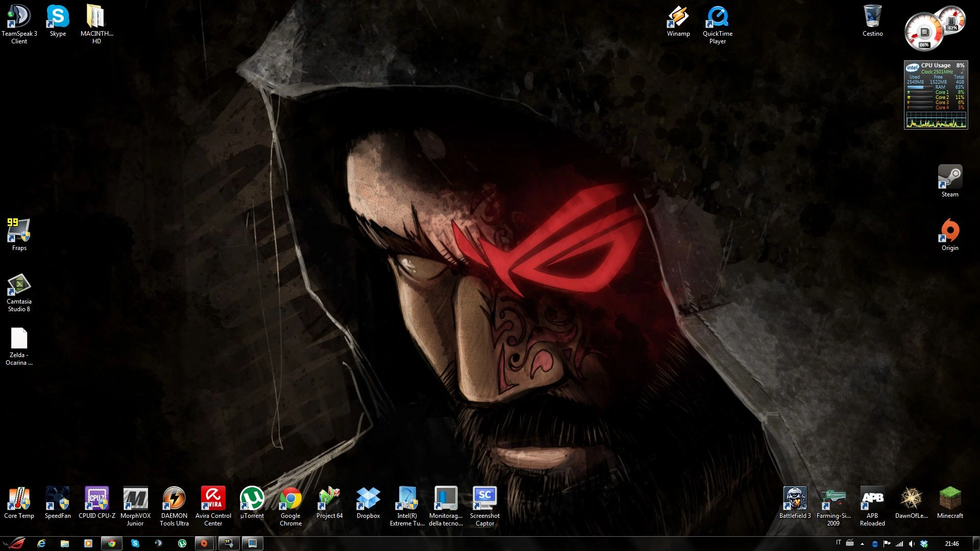Viewport: 980px width, 551px height.
Task: Open Skype from the taskbar
Action: pos(135,543)
